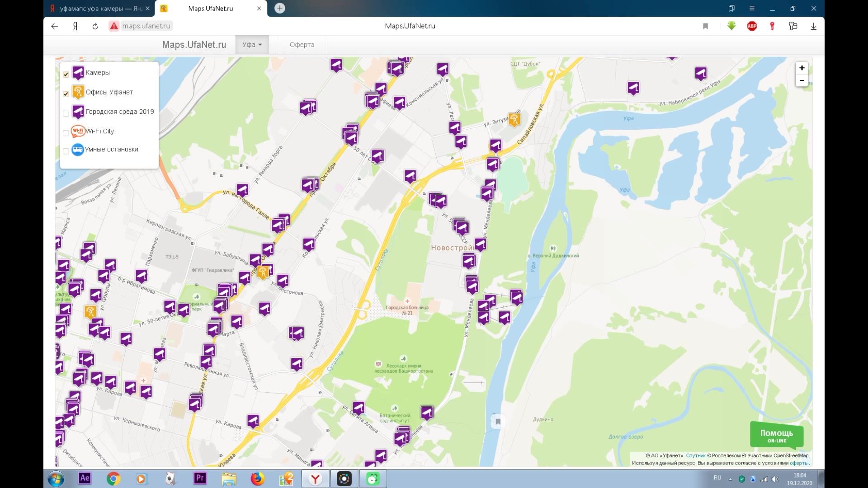
Task: Click the Ufanet office marker near ФГУП Гидравлика
Action: (x=263, y=272)
